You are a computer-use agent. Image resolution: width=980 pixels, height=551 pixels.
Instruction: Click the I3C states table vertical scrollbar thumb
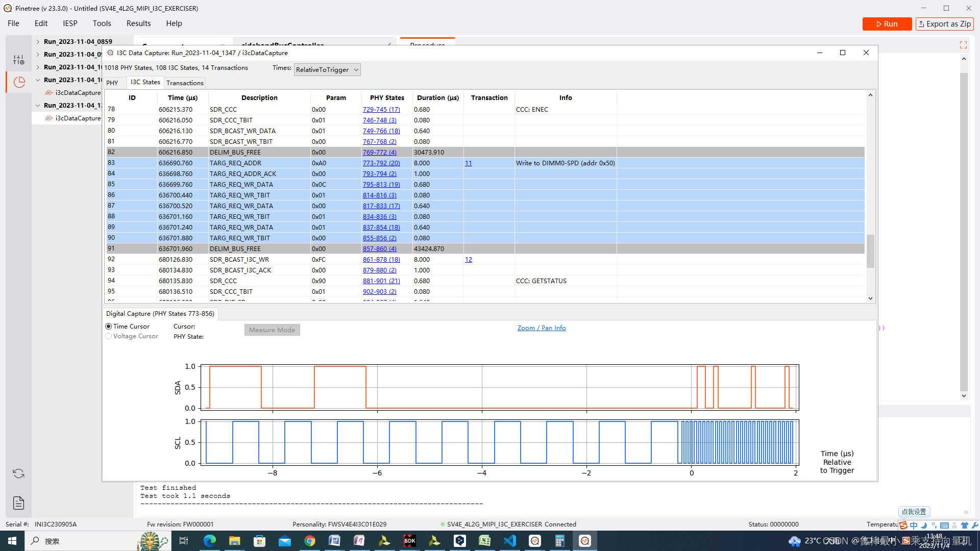(870, 251)
